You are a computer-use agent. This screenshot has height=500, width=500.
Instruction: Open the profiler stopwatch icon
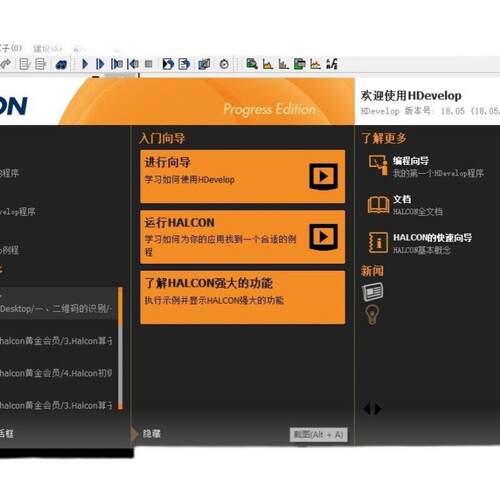click(x=224, y=64)
